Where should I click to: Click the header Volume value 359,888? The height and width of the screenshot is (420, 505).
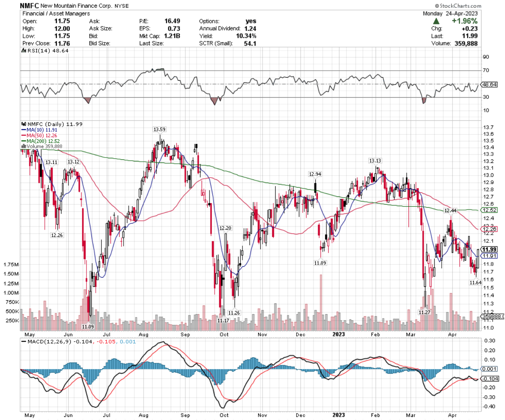point(466,43)
